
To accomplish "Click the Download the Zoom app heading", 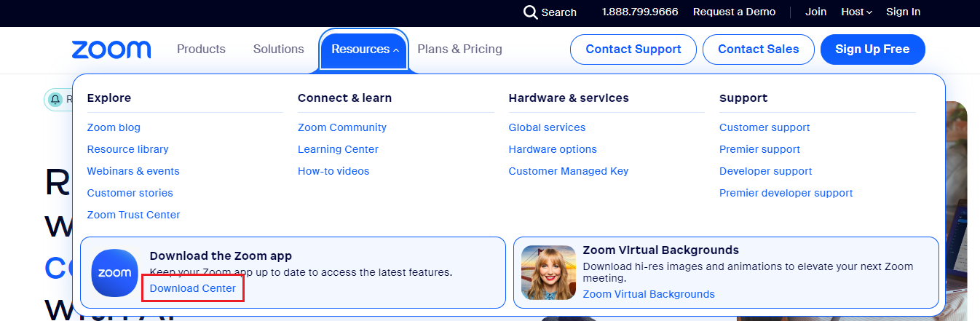I will (x=221, y=255).
